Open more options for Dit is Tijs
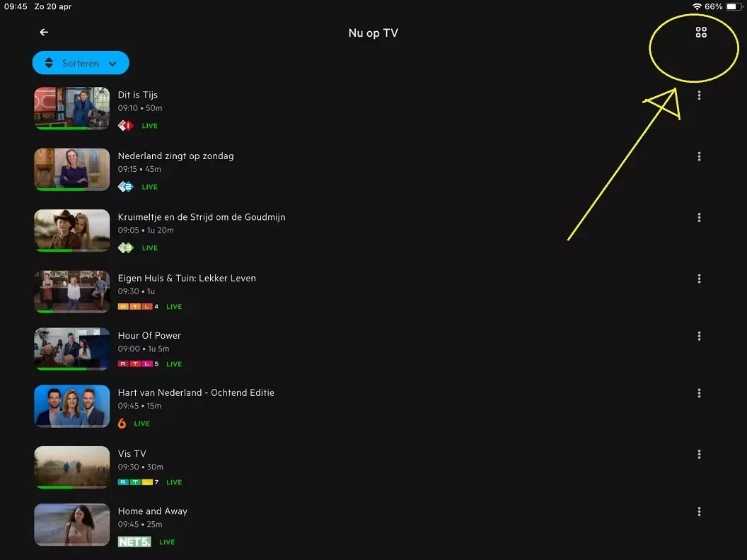The width and height of the screenshot is (747, 560). tap(699, 95)
